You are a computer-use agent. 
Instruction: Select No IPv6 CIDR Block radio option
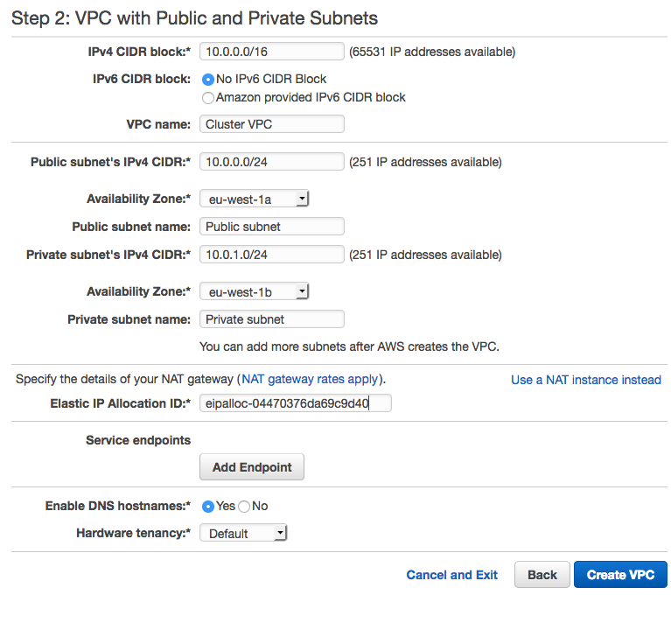pos(208,79)
